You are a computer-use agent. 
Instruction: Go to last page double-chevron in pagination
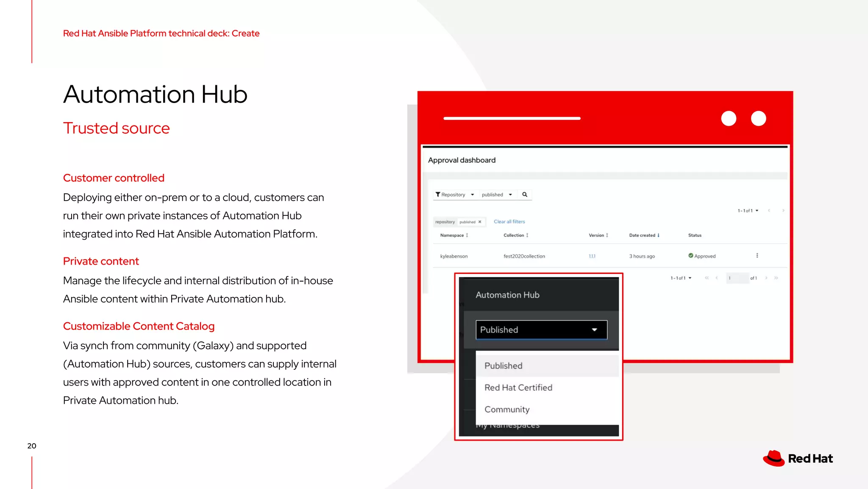coord(776,278)
